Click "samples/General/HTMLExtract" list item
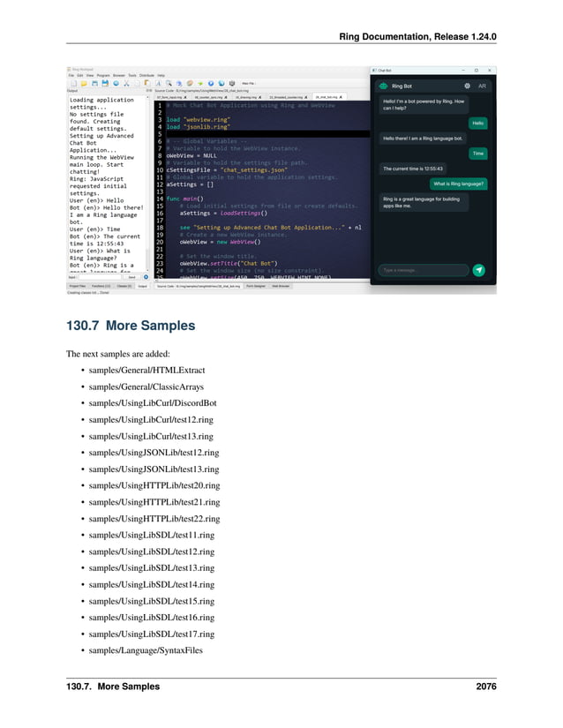This screenshot has width=563, height=728. (x=146, y=370)
